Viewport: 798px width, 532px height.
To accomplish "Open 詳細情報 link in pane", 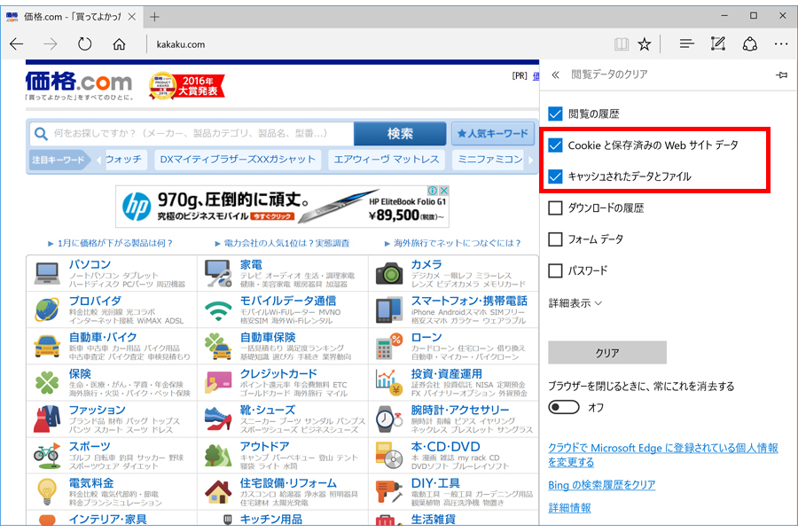I will 569,508.
